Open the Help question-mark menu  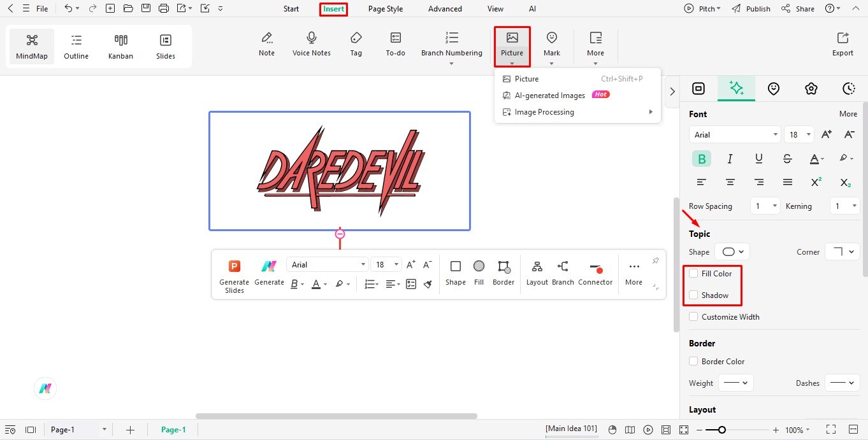point(833,9)
